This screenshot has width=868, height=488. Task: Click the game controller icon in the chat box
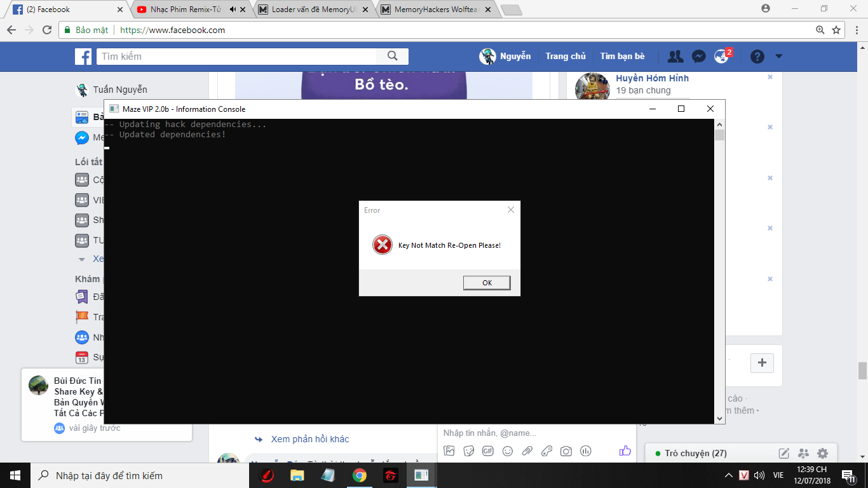pos(546,451)
